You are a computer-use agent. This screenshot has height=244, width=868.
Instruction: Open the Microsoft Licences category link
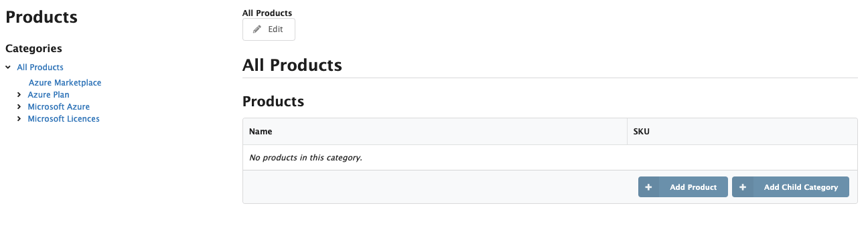64,119
